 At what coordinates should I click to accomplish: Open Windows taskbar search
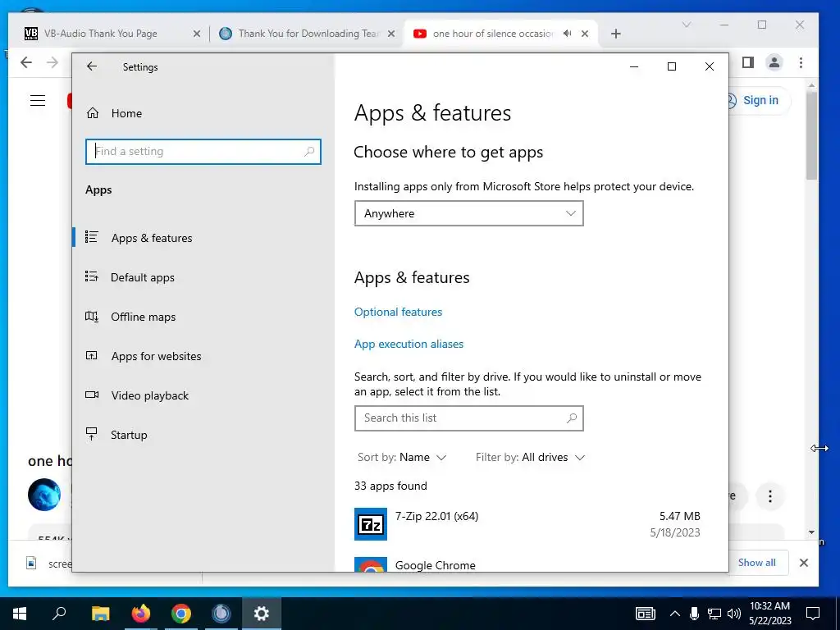pyautogui.click(x=59, y=613)
